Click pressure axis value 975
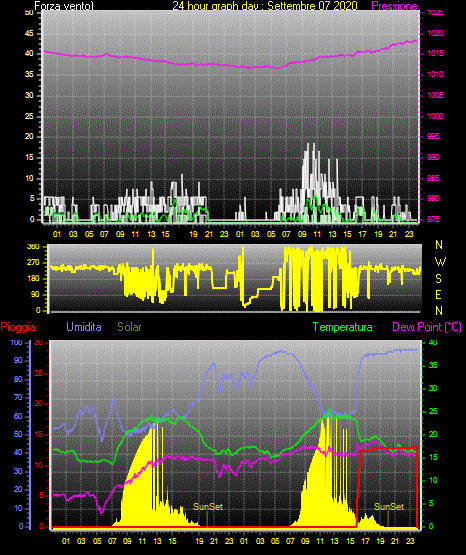Screen dimensions: 466x555 (433, 219)
